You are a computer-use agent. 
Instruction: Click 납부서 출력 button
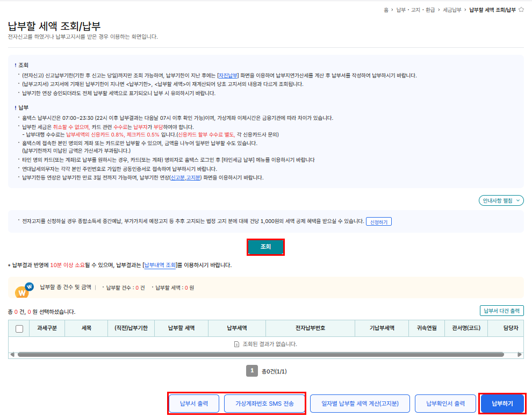(x=194, y=404)
